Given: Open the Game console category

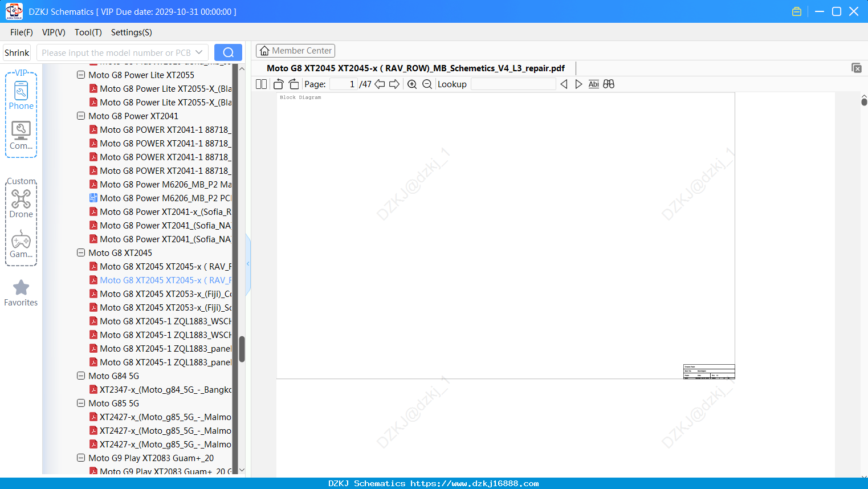Looking at the screenshot, I should click(x=21, y=244).
